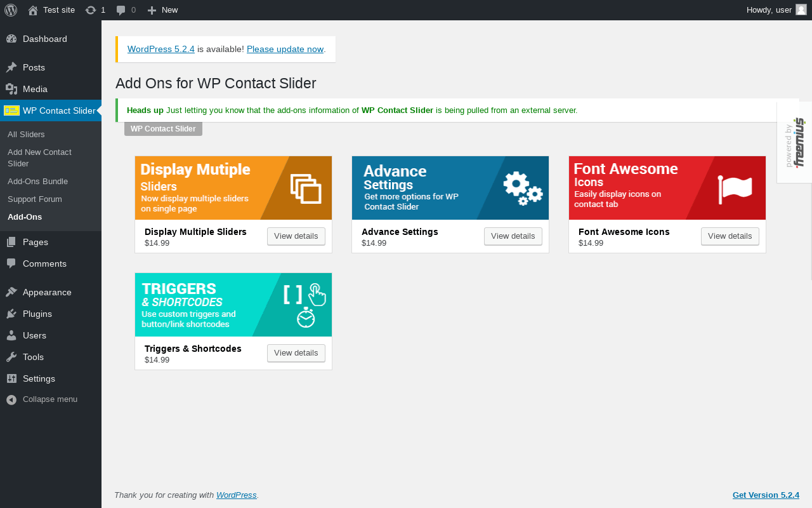Open the Advance Settings banner image

[450, 188]
